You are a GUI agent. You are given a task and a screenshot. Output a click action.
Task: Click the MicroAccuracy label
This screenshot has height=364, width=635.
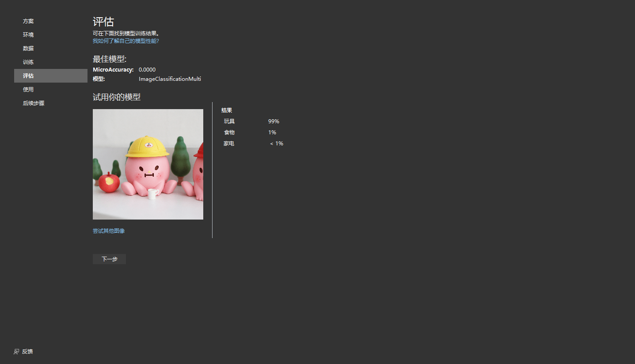tap(113, 70)
